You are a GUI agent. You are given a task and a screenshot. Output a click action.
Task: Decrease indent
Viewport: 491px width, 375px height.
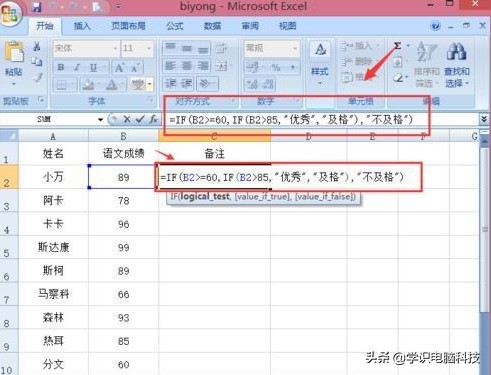pos(171,83)
